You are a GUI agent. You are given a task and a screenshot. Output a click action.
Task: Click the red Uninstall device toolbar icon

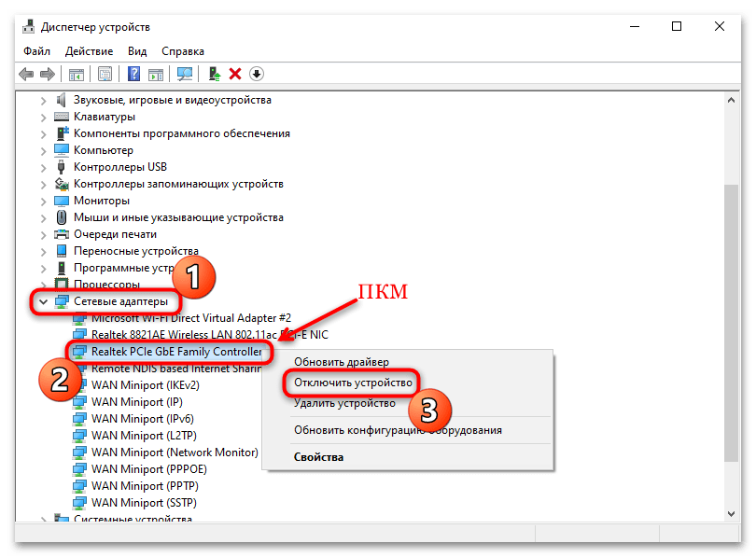coord(235,74)
